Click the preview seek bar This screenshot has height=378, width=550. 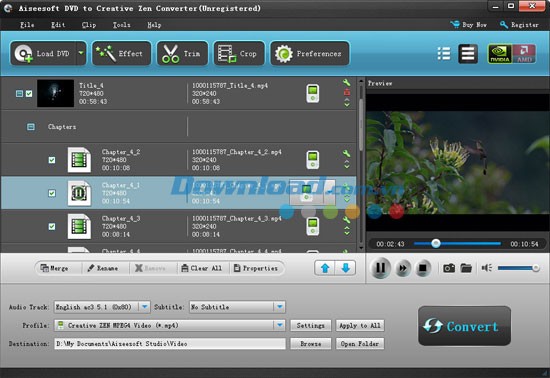(x=457, y=243)
